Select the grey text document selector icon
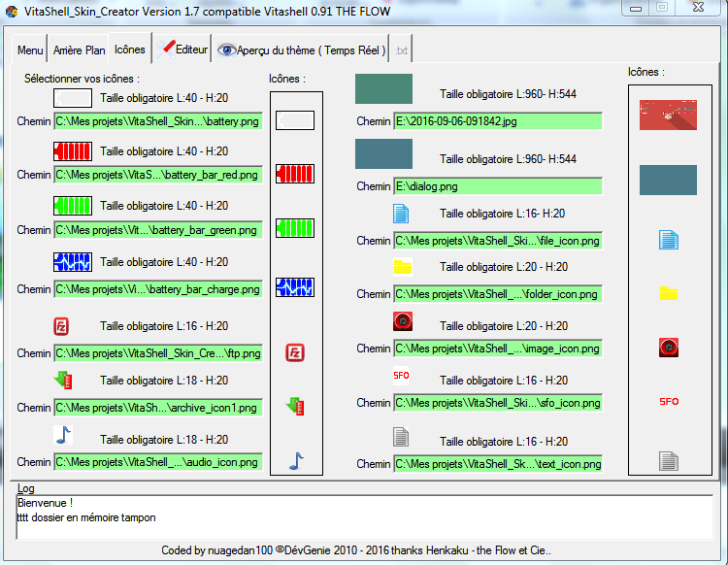728x565 pixels. click(x=401, y=437)
